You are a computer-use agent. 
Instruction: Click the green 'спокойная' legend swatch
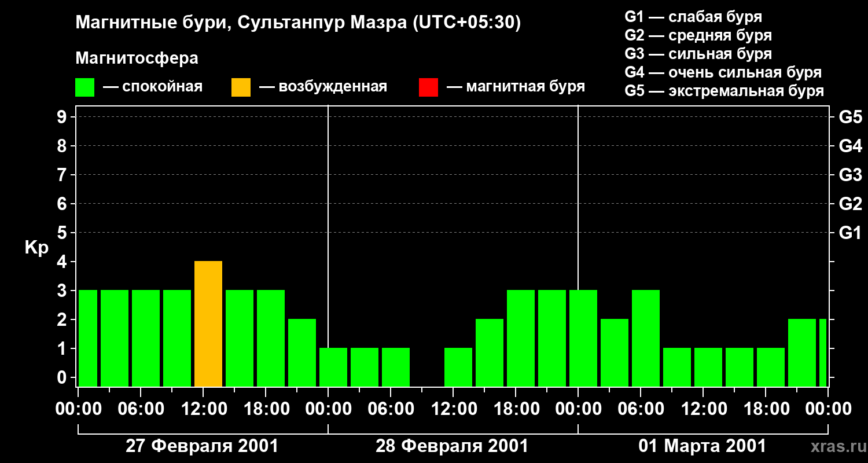[x=84, y=87]
